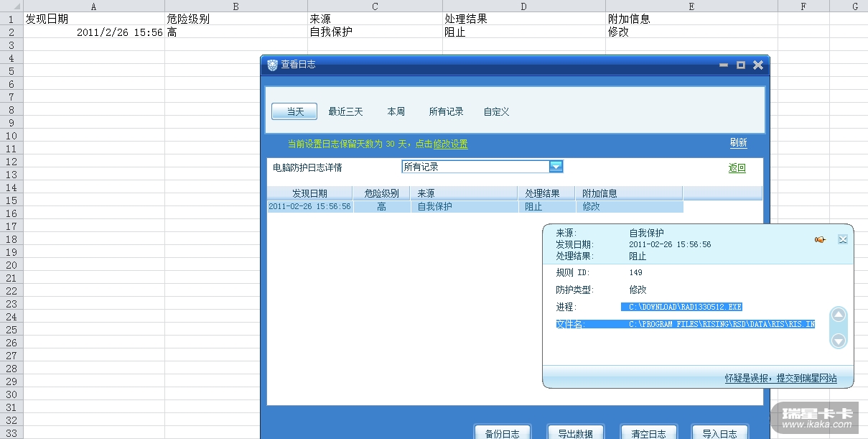
Task: Go back using the 返回 link
Action: point(737,168)
